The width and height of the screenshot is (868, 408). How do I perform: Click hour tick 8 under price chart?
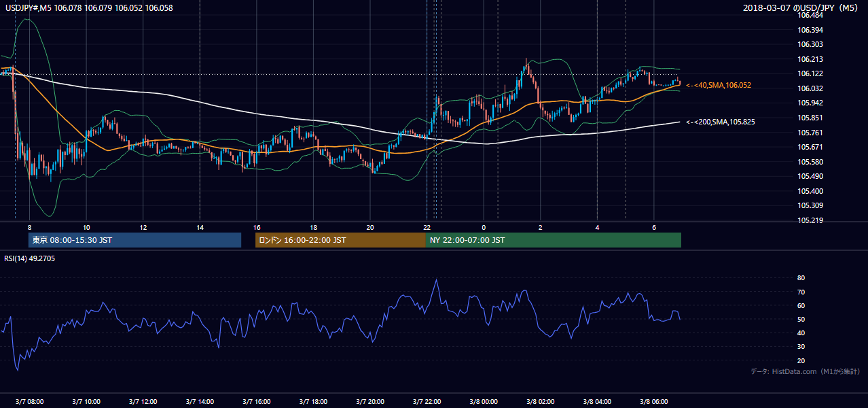click(x=29, y=227)
